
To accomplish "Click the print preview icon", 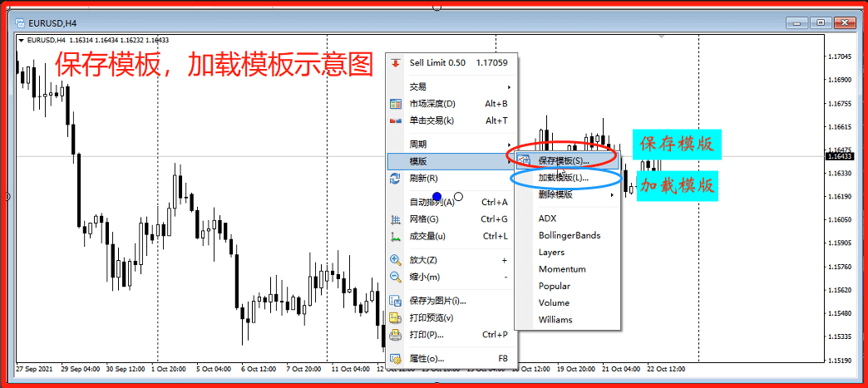I will coord(395,317).
